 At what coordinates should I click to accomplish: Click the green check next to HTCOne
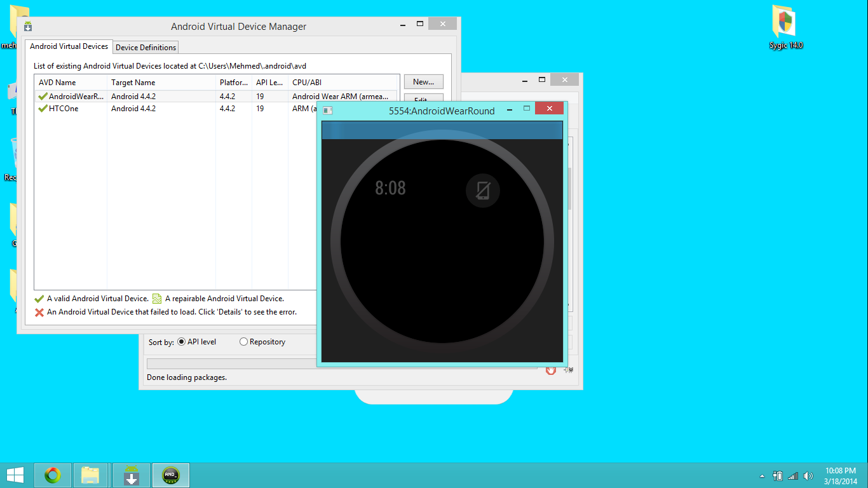coord(43,109)
